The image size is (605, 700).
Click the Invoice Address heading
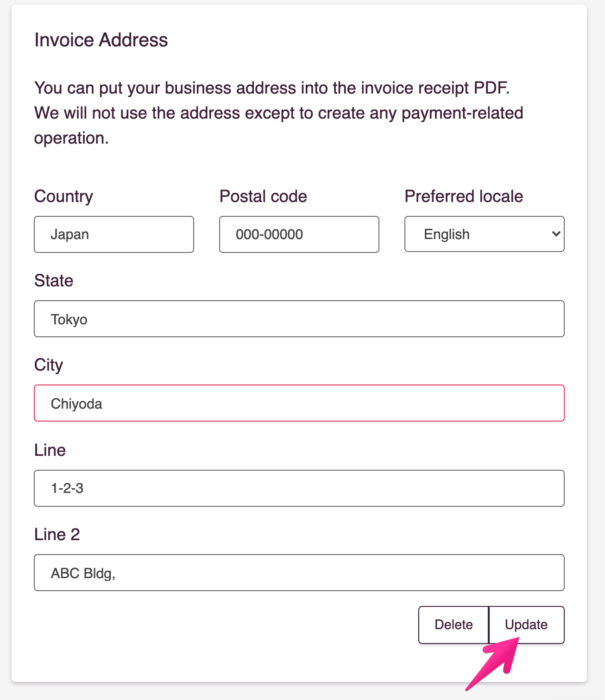point(101,40)
